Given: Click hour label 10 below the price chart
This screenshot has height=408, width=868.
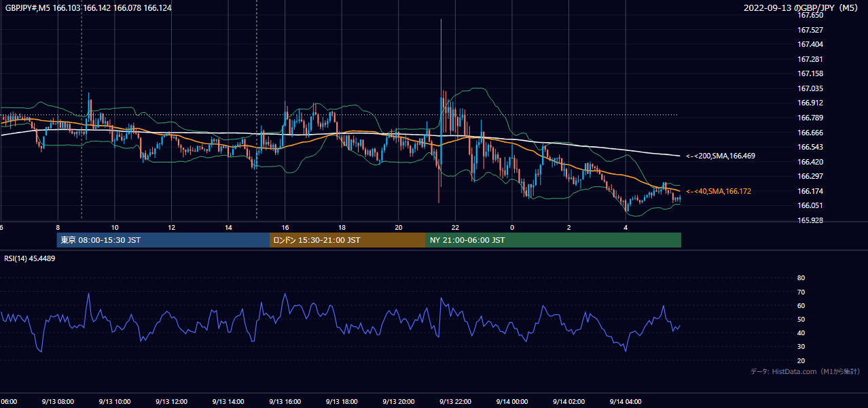Looking at the screenshot, I should point(115,228).
